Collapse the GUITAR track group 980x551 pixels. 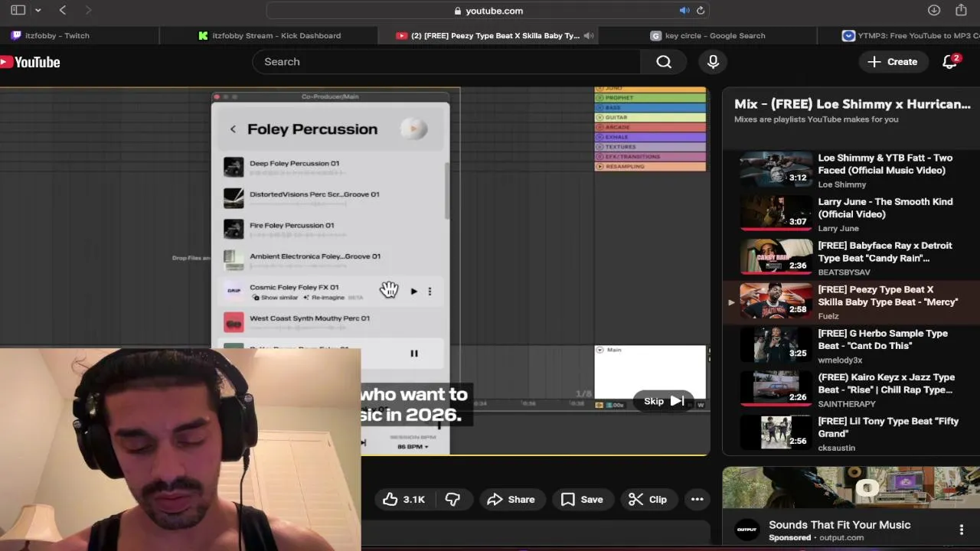tap(600, 118)
